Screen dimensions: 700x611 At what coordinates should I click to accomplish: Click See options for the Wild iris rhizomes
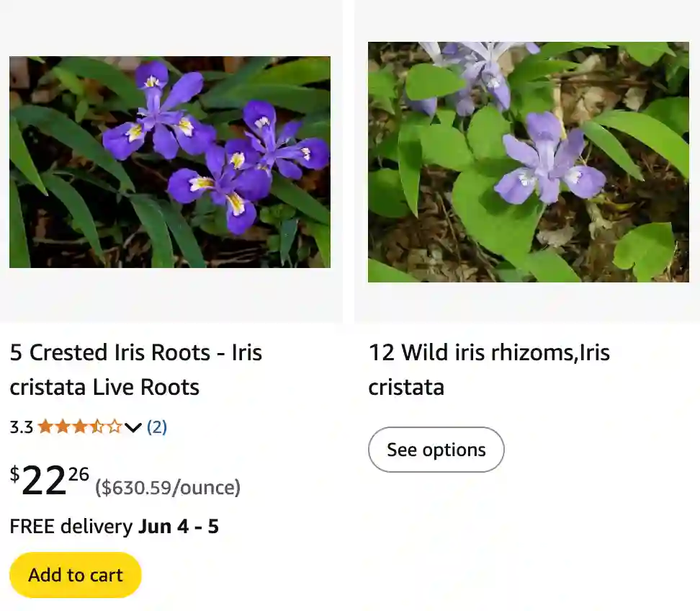tap(436, 450)
